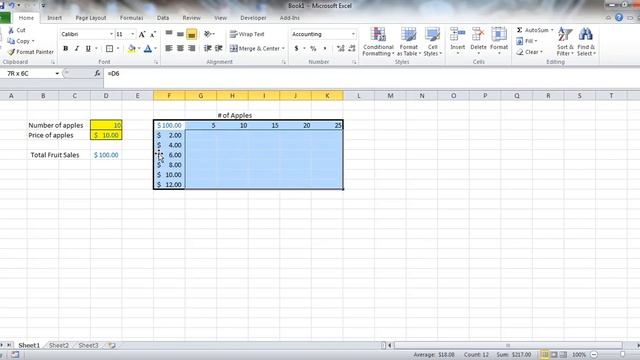Activate the Format Painter tool

pos(31,52)
